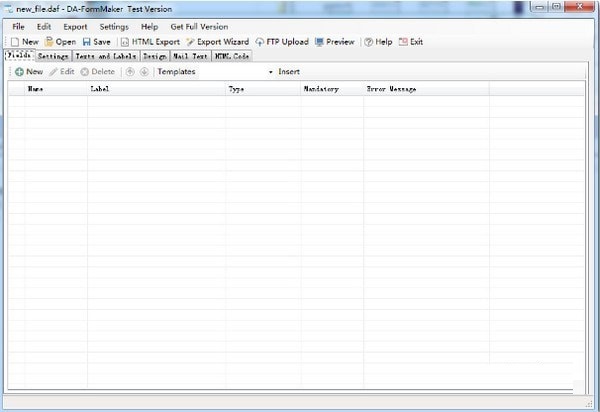Preview the form
This screenshot has height=412, width=600.
pos(334,42)
